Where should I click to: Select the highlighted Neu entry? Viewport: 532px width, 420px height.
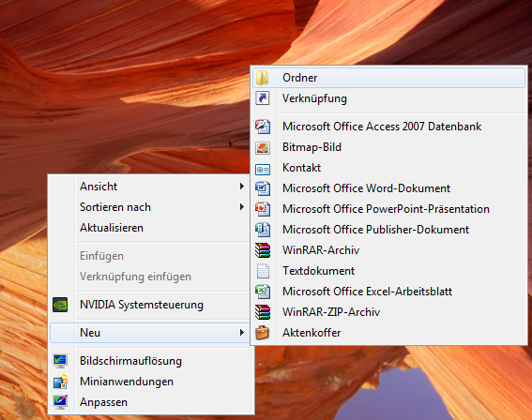tap(149, 333)
